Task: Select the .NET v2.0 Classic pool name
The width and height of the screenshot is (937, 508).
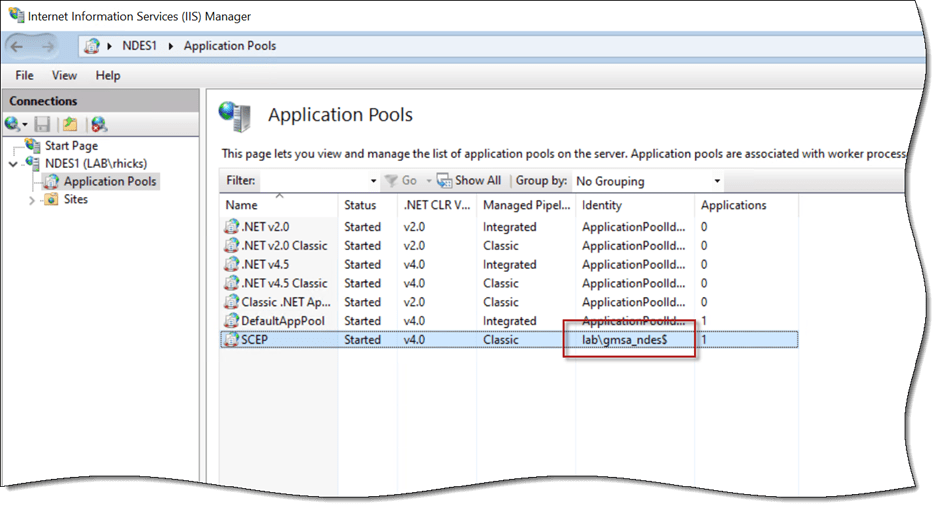Action: tap(284, 246)
